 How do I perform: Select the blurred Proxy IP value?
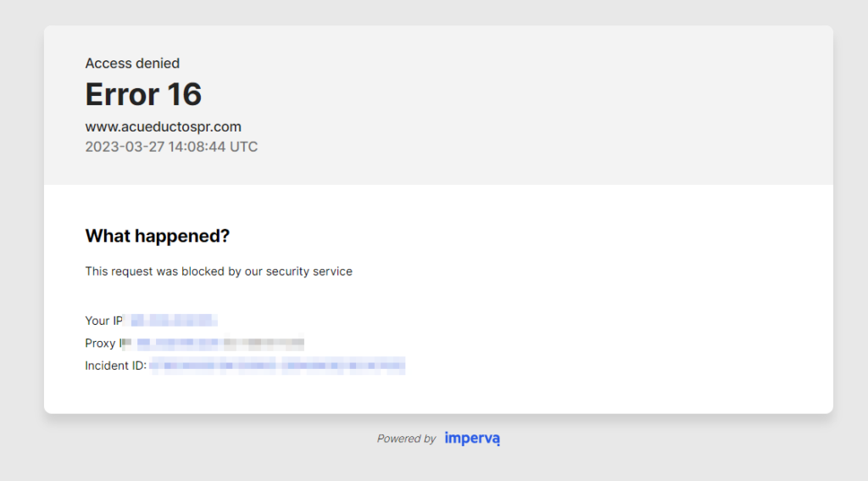pyautogui.click(x=219, y=344)
